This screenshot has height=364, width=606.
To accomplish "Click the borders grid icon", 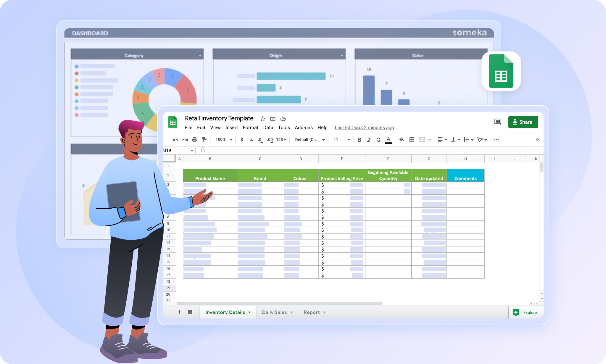I will tap(412, 140).
